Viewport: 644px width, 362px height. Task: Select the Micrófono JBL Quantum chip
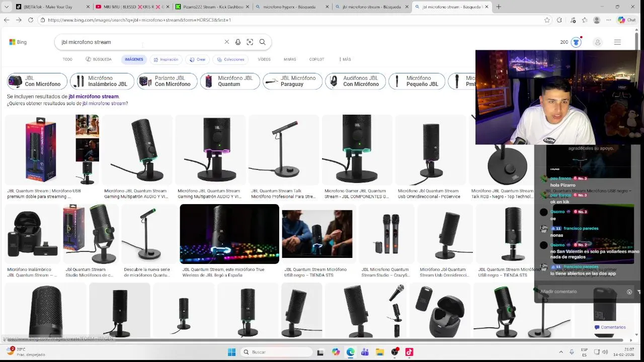click(230, 81)
